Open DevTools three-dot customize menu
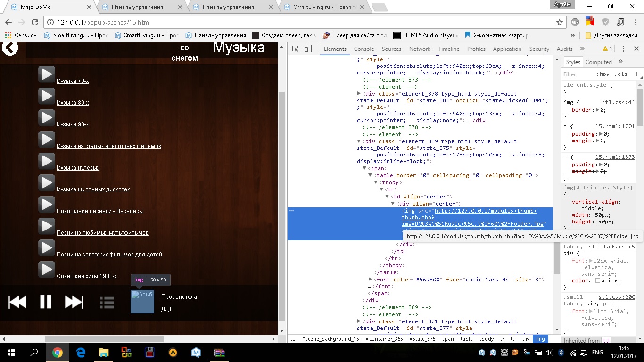644x362 pixels. click(623, 49)
